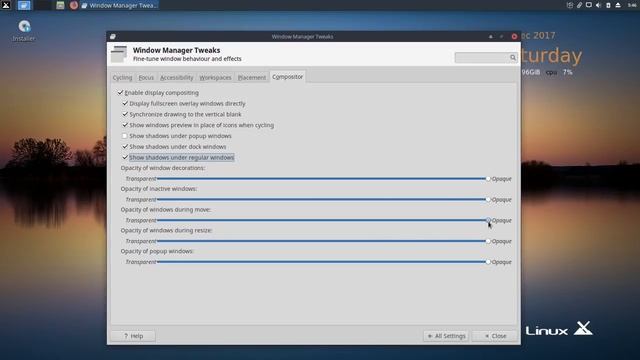Image resolution: width=640 pixels, height=360 pixels.
Task: Switch to the Placement tab
Action: tap(251, 77)
